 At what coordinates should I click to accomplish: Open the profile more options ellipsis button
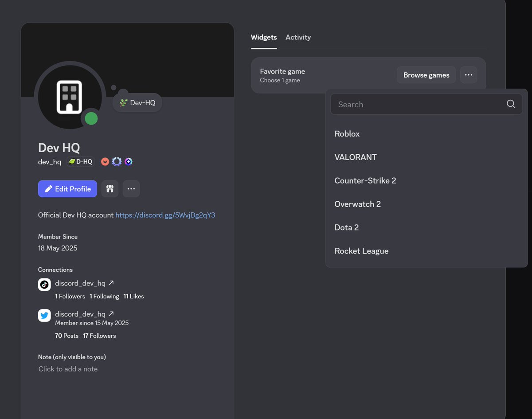[131, 189]
